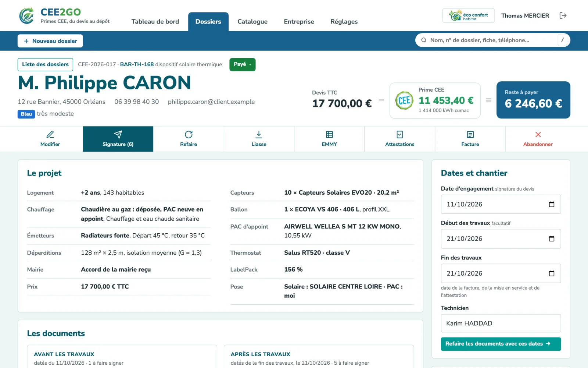The image size is (588, 368).
Task: Click the Date d'engagement date field
Action: click(x=501, y=204)
